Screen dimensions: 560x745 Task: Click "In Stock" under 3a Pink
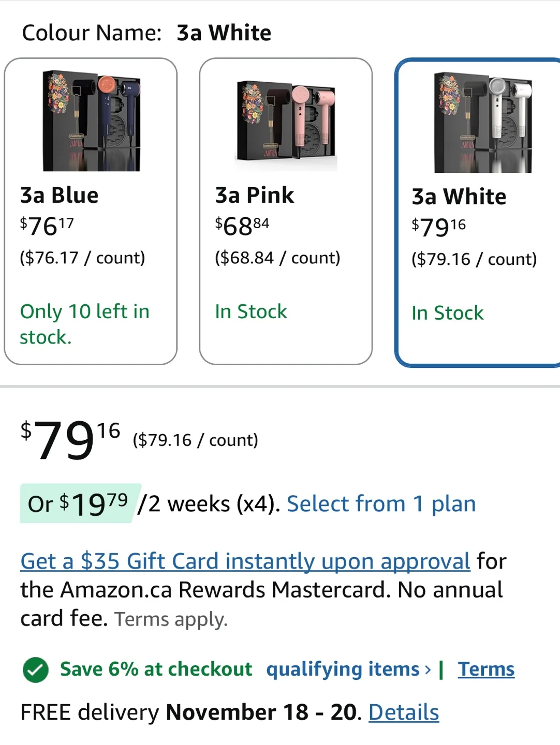pos(250,311)
